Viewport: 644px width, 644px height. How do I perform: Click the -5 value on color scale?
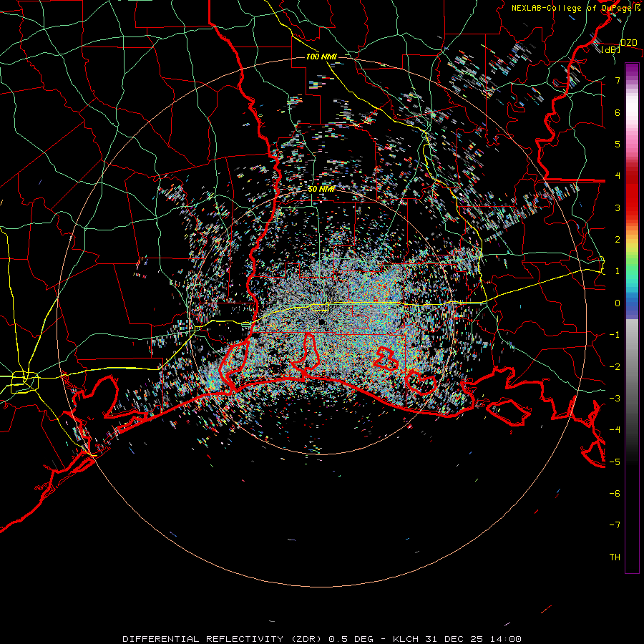pyautogui.click(x=615, y=462)
